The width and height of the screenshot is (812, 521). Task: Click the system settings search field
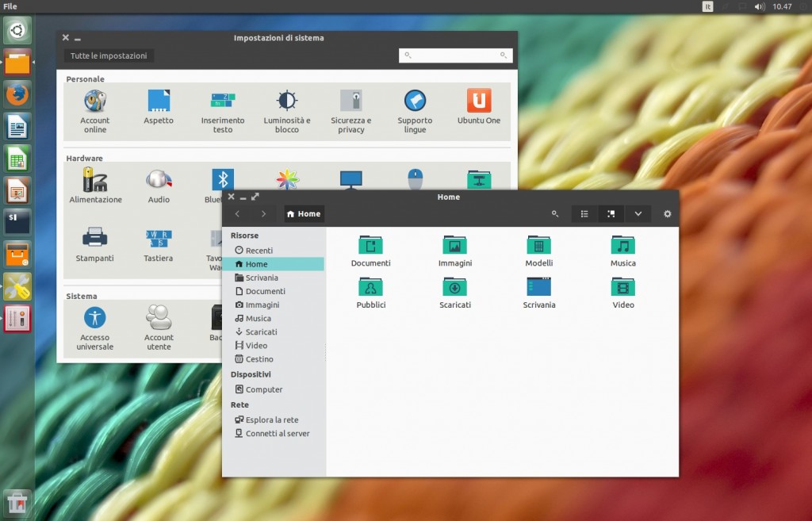[455, 56]
